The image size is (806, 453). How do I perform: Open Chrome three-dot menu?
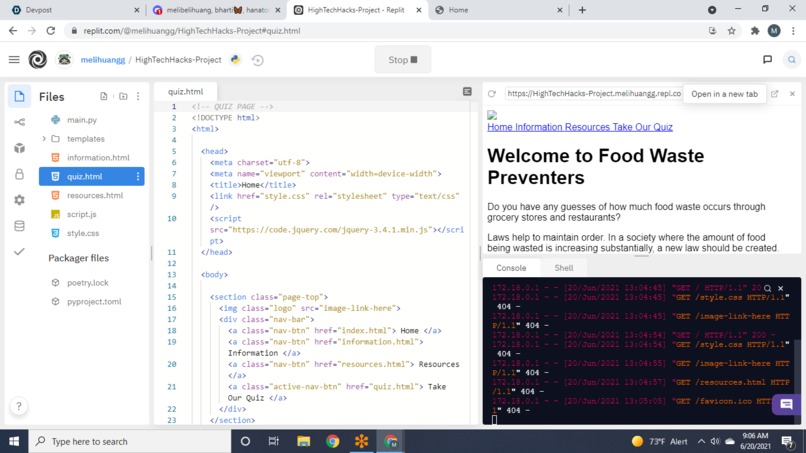point(793,31)
